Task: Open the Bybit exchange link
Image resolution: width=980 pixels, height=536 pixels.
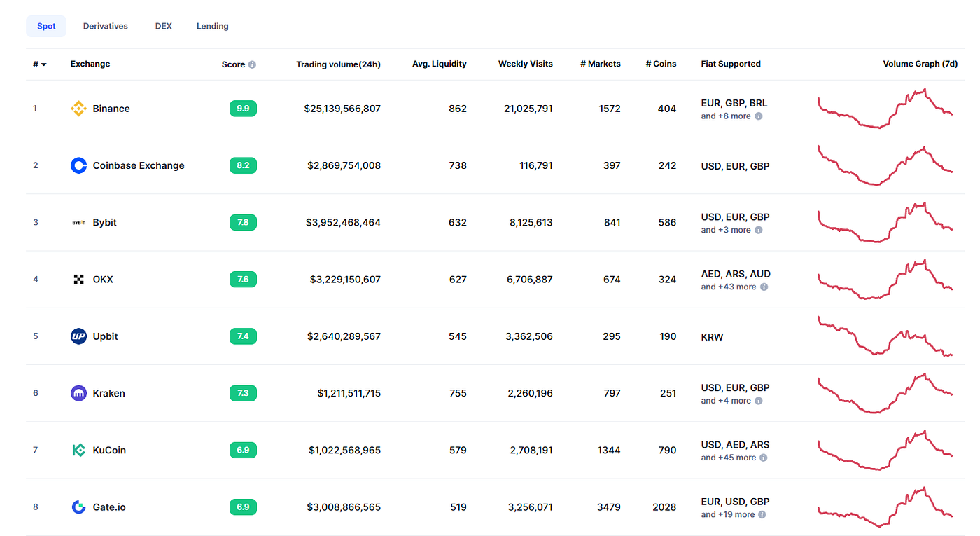Action: tap(105, 222)
